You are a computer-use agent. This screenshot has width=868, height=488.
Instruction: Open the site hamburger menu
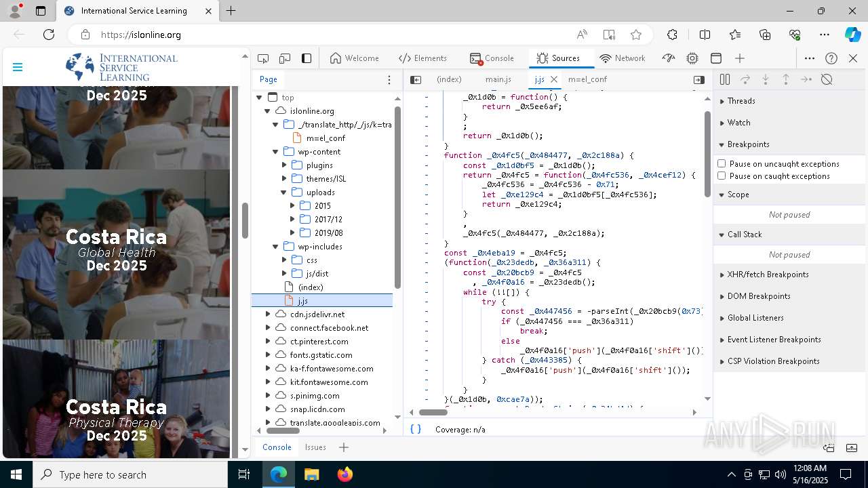(x=18, y=67)
